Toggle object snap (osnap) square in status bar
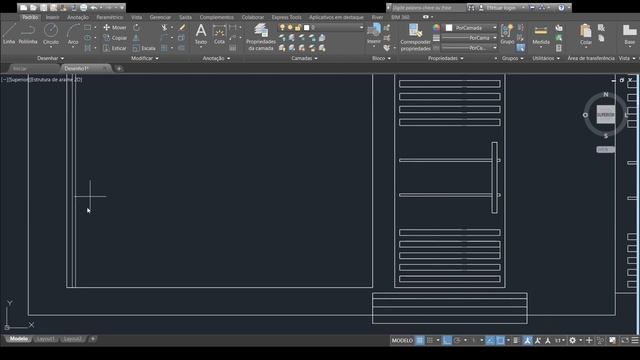640x360 pixels. (x=500, y=340)
